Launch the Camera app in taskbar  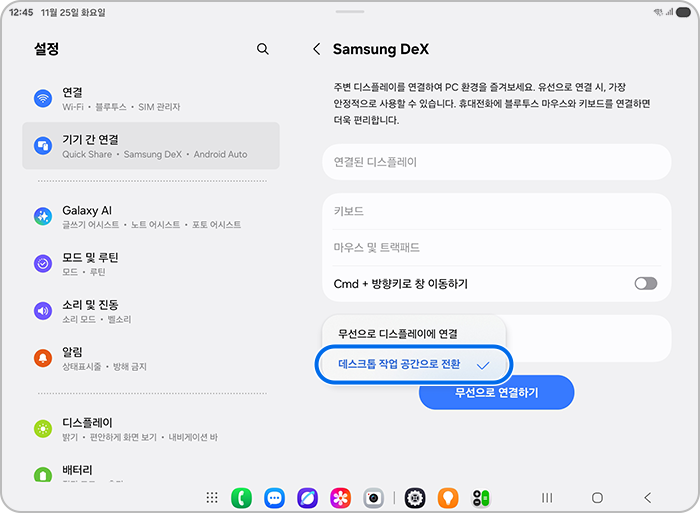tap(373, 498)
